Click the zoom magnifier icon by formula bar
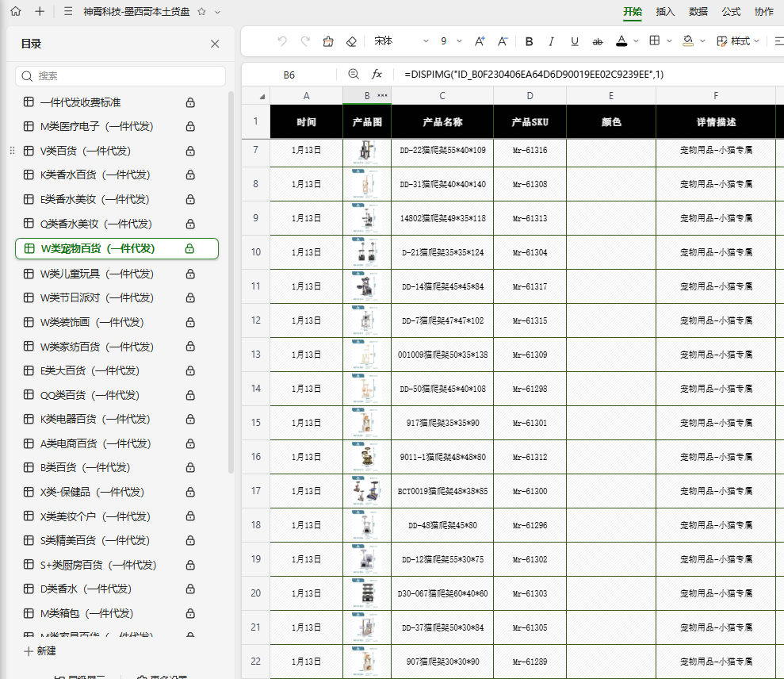 coord(354,74)
